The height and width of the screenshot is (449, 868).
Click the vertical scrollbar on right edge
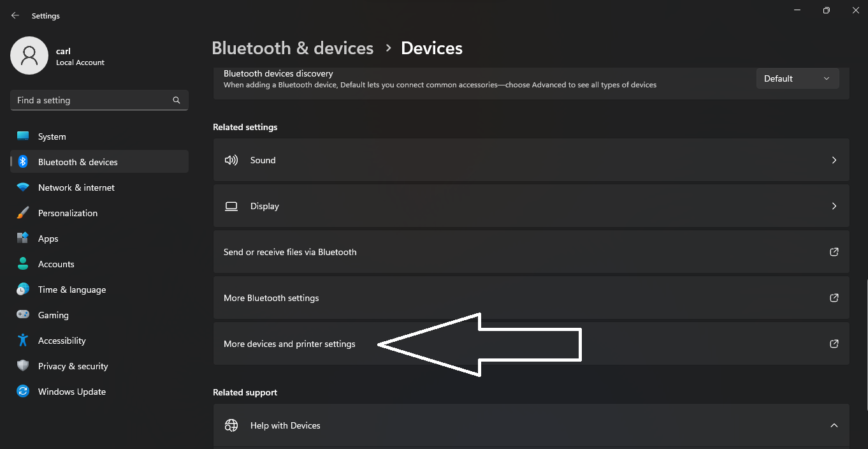pyautogui.click(x=866, y=344)
